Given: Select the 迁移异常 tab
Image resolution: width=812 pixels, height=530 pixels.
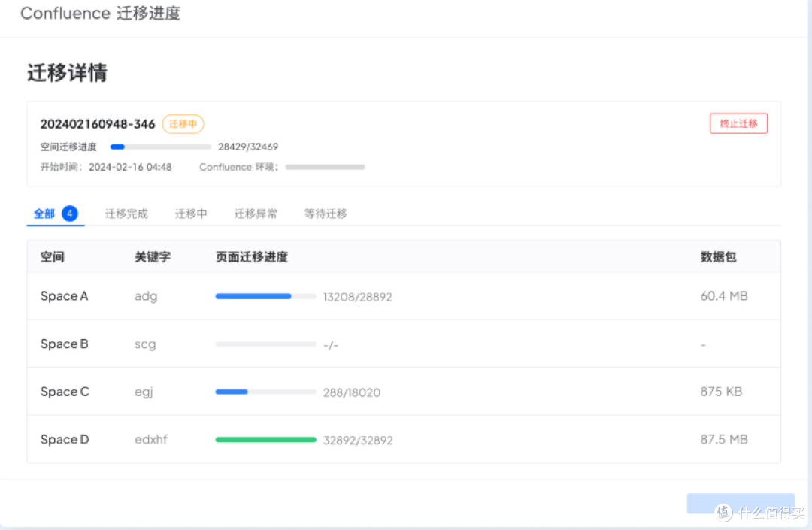Looking at the screenshot, I should coord(256,214).
